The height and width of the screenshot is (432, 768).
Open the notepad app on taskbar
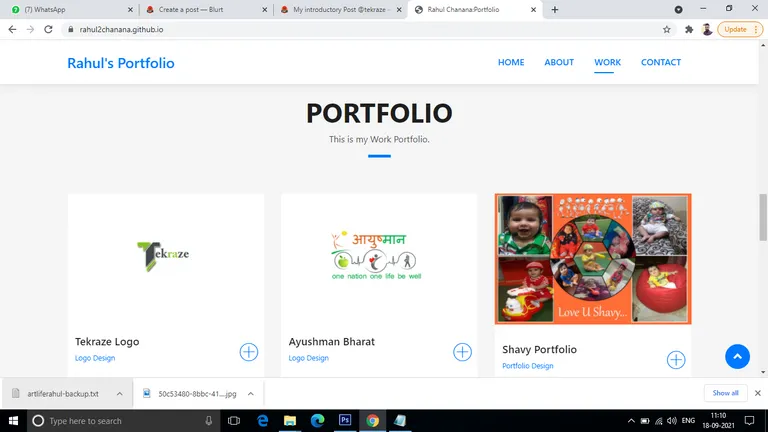click(400, 421)
